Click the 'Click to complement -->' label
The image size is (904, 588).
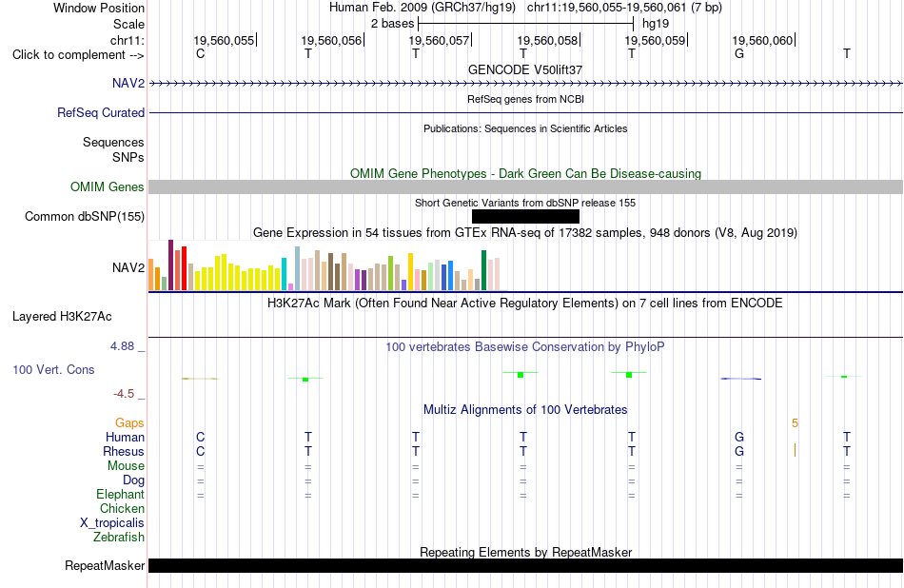78,55
